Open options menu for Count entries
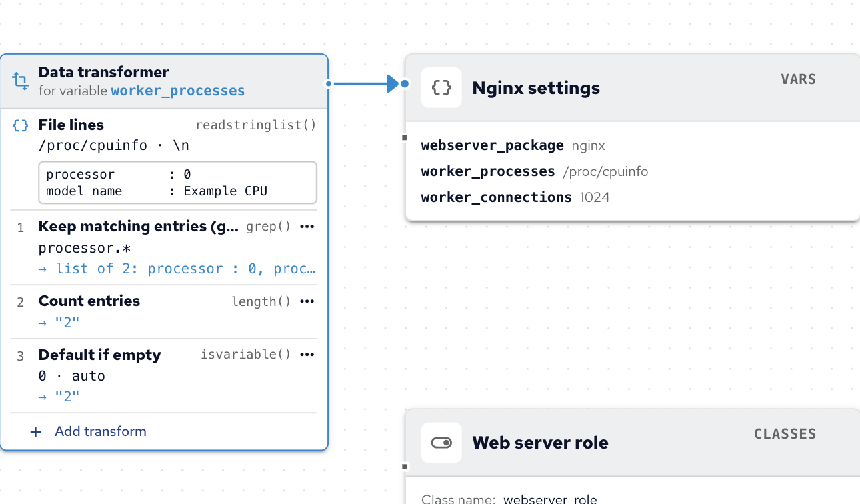860x504 pixels. point(307,301)
